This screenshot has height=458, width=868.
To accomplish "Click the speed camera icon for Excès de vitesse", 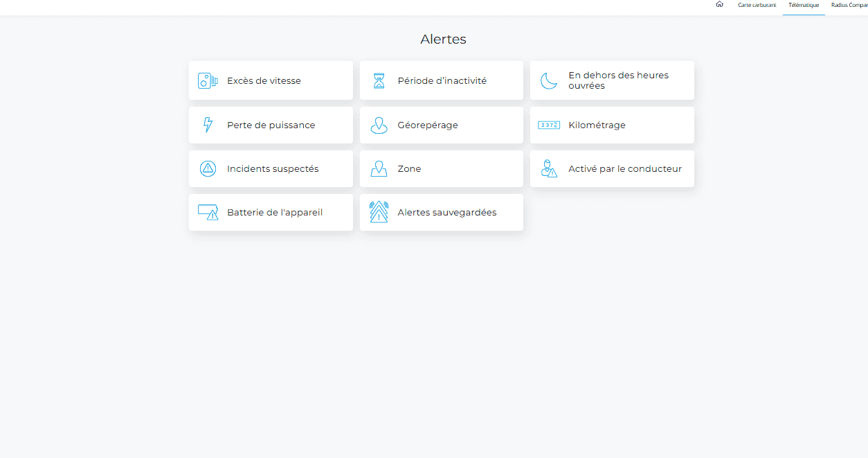I will click(208, 81).
